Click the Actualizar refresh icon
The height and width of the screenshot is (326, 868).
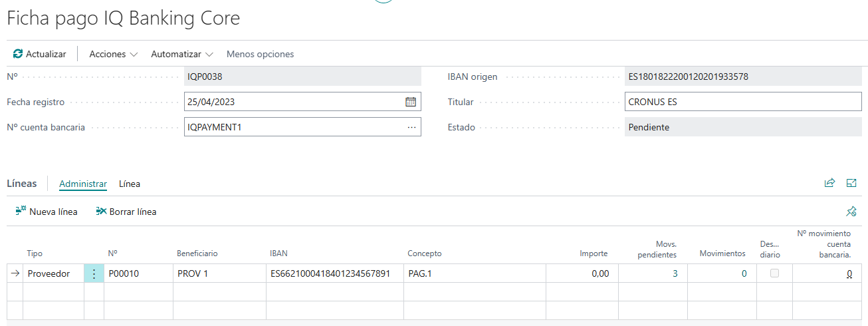tap(18, 54)
